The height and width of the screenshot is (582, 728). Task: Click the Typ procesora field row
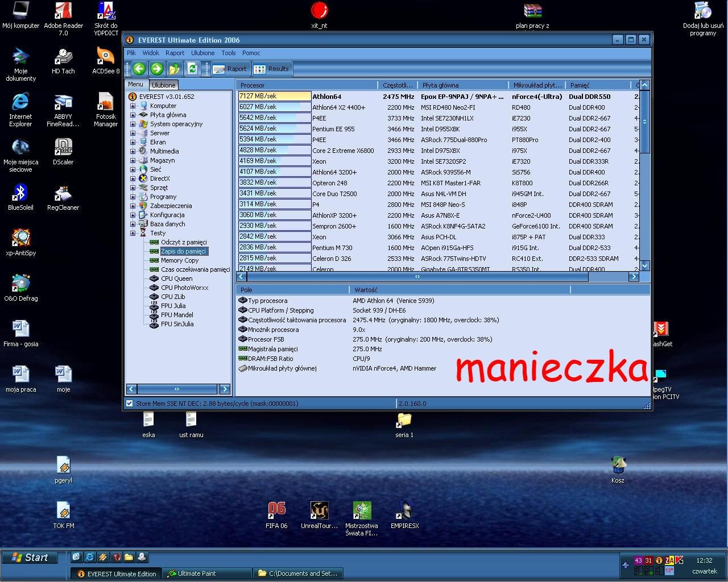442,301
